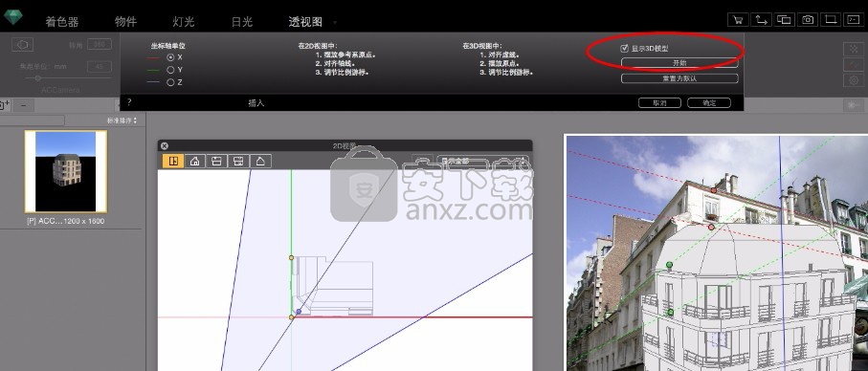Image resolution: width=868 pixels, height=371 pixels.
Task: Select the front house view icon in 2D toolbar
Action: click(195, 161)
